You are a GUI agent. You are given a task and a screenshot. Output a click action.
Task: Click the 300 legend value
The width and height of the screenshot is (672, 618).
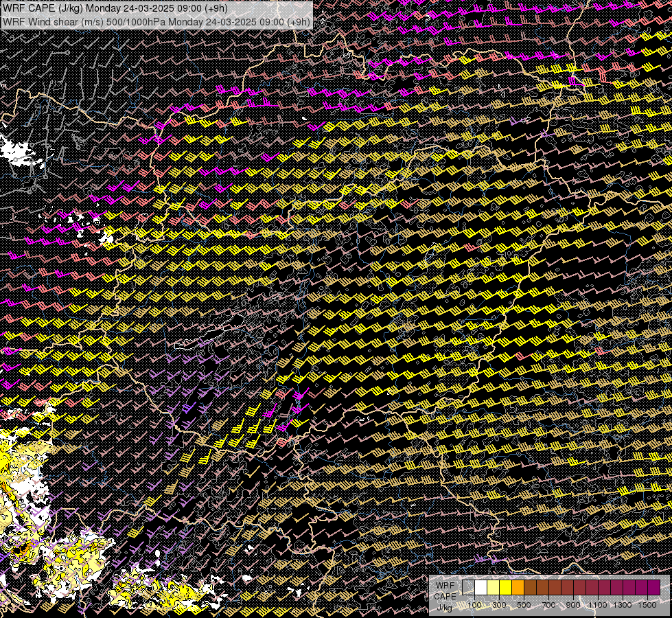point(499,605)
